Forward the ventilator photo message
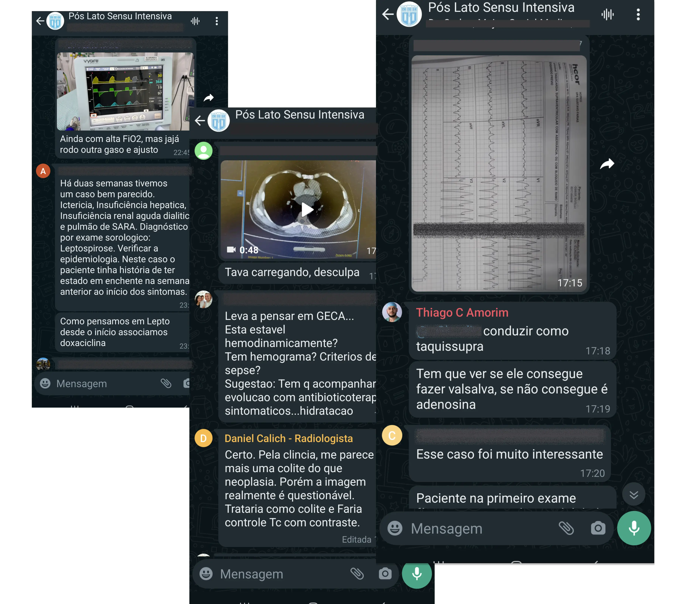 (209, 98)
